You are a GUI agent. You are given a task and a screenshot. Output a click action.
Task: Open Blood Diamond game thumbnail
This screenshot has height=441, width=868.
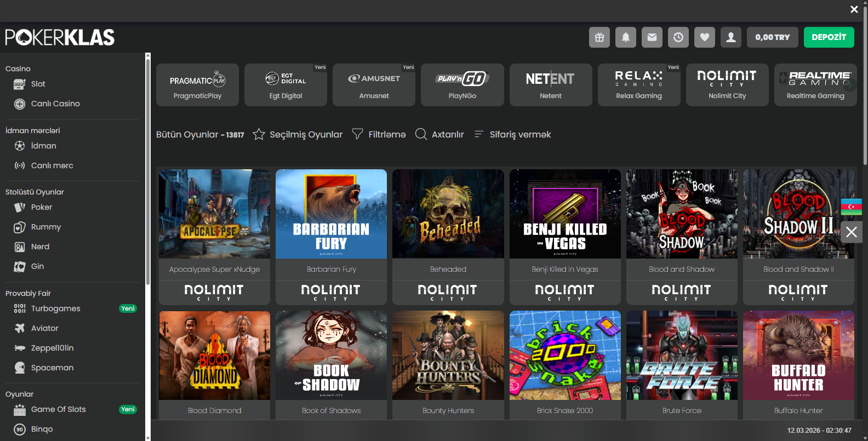214,356
